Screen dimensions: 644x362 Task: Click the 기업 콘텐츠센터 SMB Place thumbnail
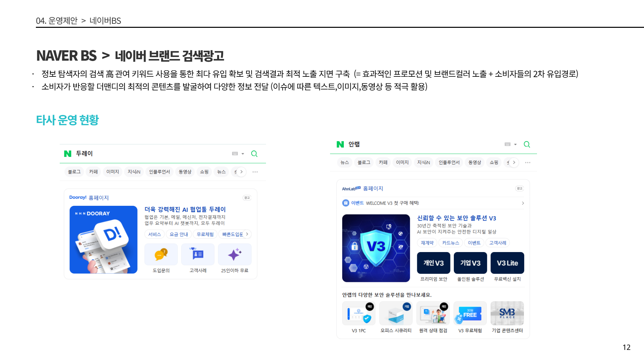pyautogui.click(x=507, y=313)
